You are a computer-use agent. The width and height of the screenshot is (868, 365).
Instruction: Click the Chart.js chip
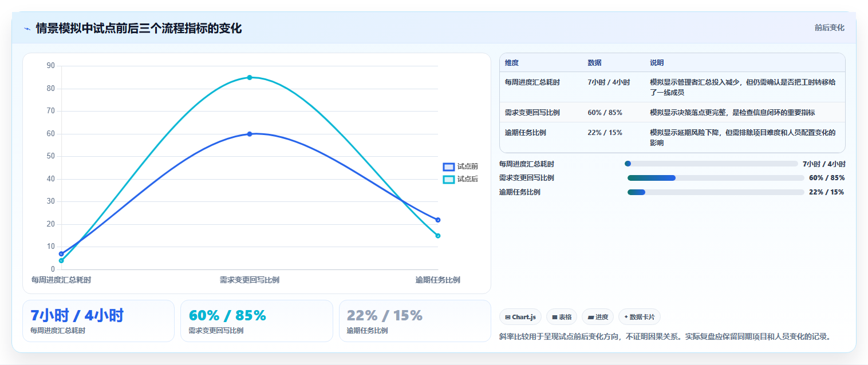[520, 317]
